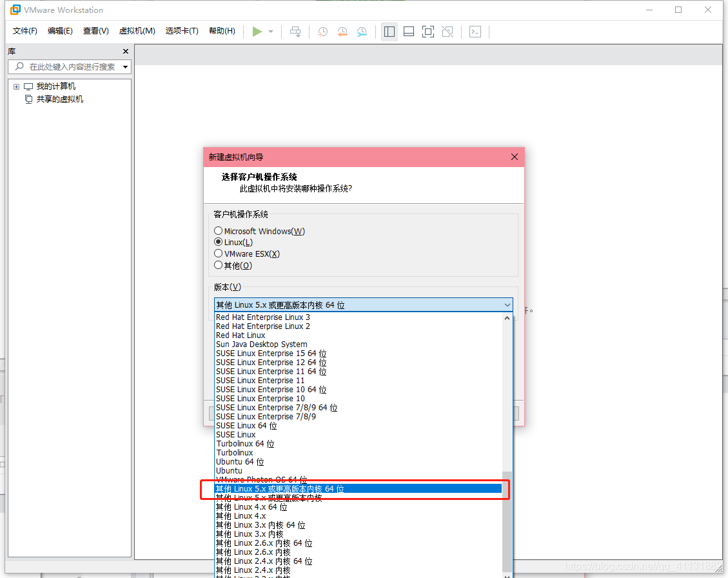
Task: Select 共享的虚拟机 in the library tree
Action: coord(60,99)
